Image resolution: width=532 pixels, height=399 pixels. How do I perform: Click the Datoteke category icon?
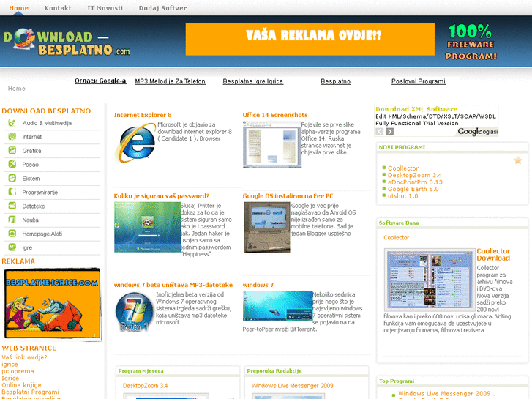(12, 206)
